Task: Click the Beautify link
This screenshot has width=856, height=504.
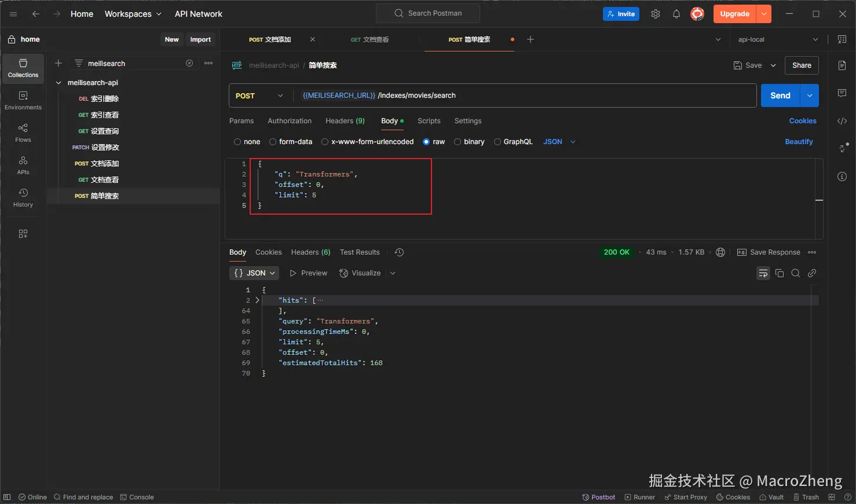Action: click(799, 142)
